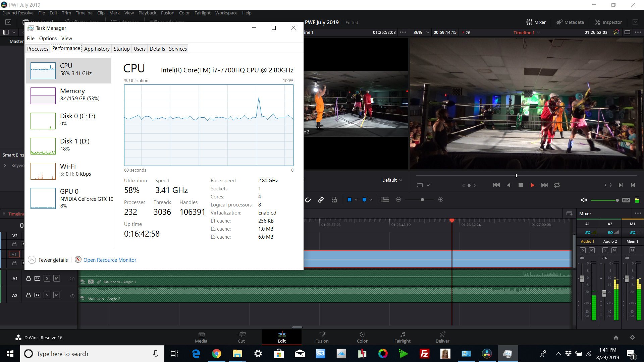Open Workspace menu in Resolve
Image resolution: width=644 pixels, height=362 pixels.
point(226,13)
